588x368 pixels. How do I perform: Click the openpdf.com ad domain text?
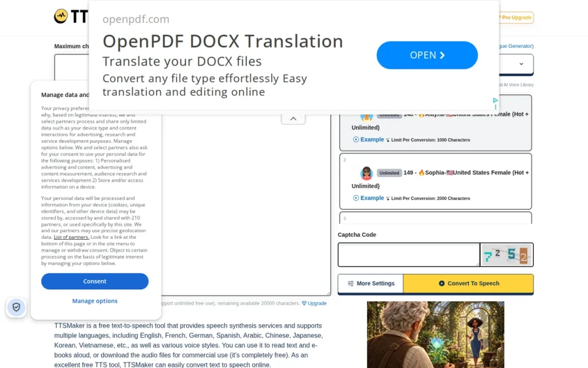coord(136,19)
